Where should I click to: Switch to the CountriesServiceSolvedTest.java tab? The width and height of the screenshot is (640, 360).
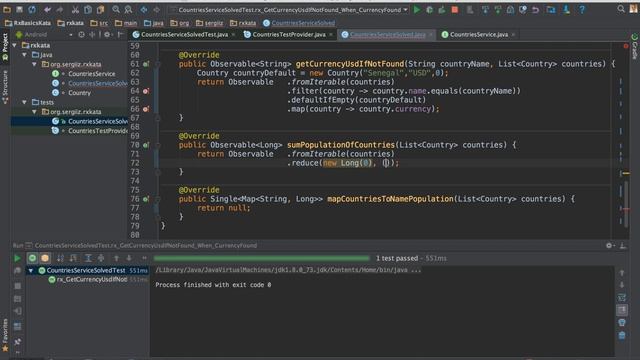(x=184, y=35)
